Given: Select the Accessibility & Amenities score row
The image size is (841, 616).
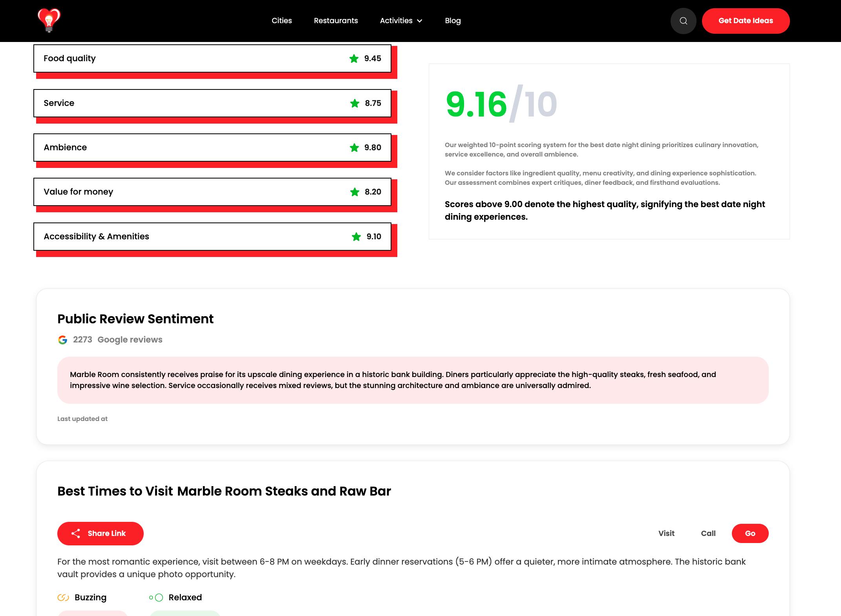Looking at the screenshot, I should click(212, 237).
